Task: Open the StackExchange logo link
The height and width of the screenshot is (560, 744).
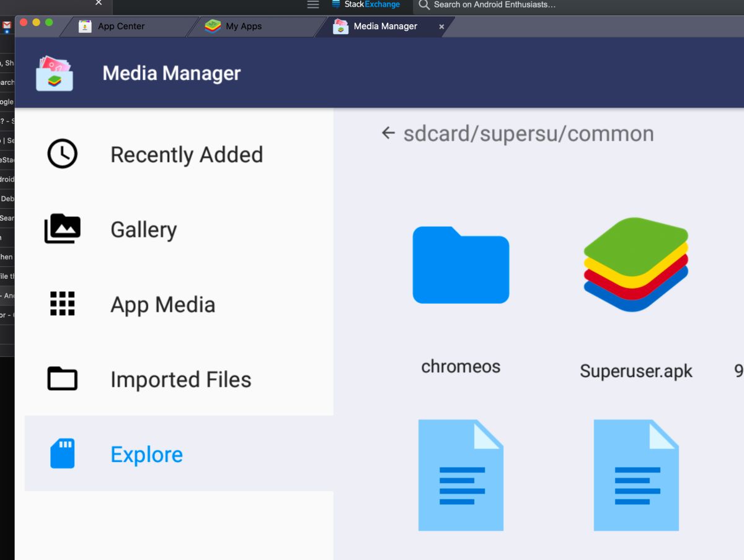Action: [x=366, y=5]
